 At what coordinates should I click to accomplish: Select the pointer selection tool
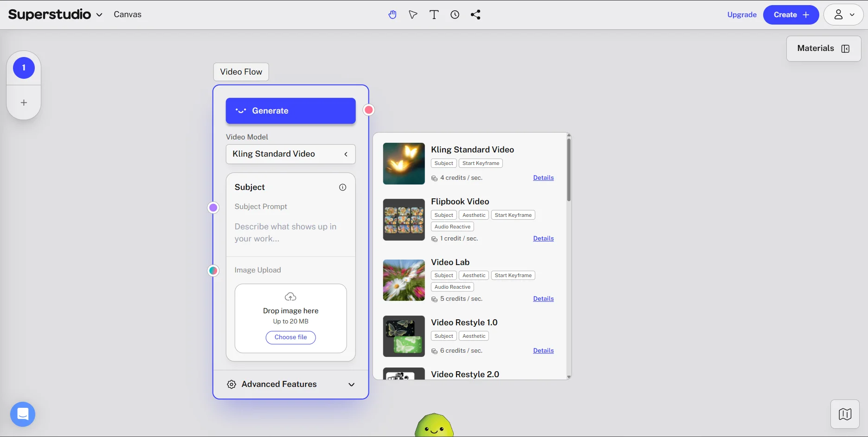[413, 15]
